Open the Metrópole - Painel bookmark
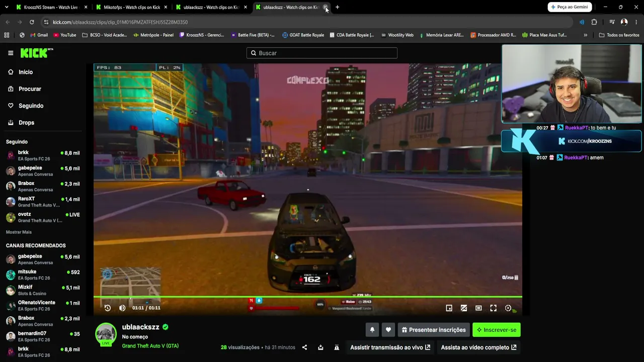The height and width of the screenshot is (362, 644). pos(153,35)
